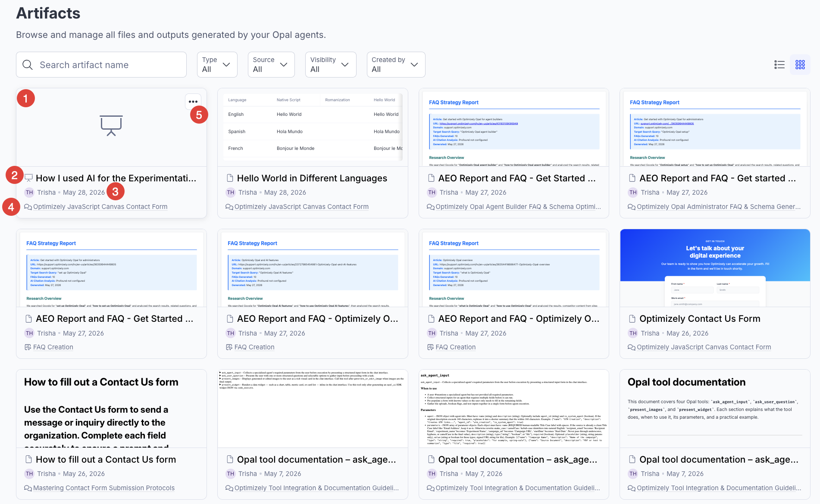820x504 pixels.
Task: Open the Created by filter dropdown
Action: pos(396,65)
